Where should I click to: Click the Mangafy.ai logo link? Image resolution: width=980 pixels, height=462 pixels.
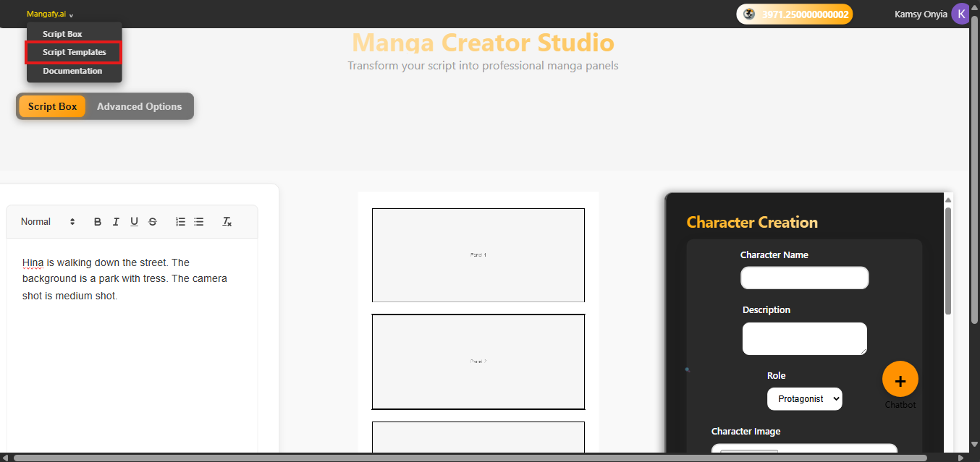pos(45,13)
